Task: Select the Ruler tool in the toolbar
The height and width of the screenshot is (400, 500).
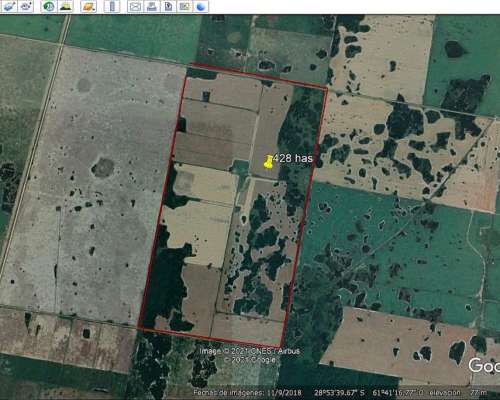Action: pyautogui.click(x=112, y=6)
